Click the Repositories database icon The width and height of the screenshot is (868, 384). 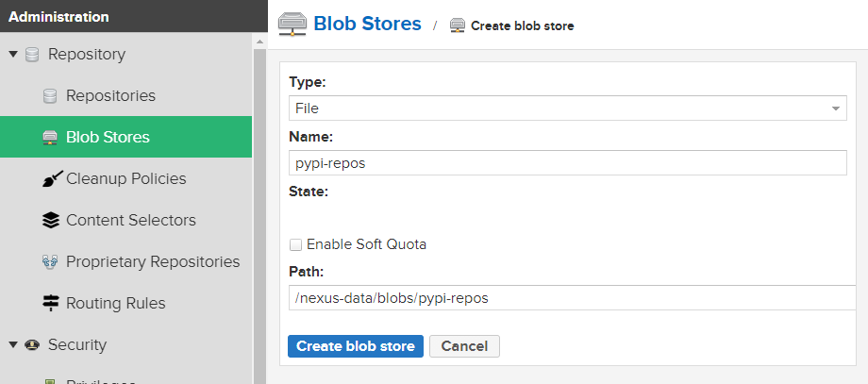(x=50, y=95)
